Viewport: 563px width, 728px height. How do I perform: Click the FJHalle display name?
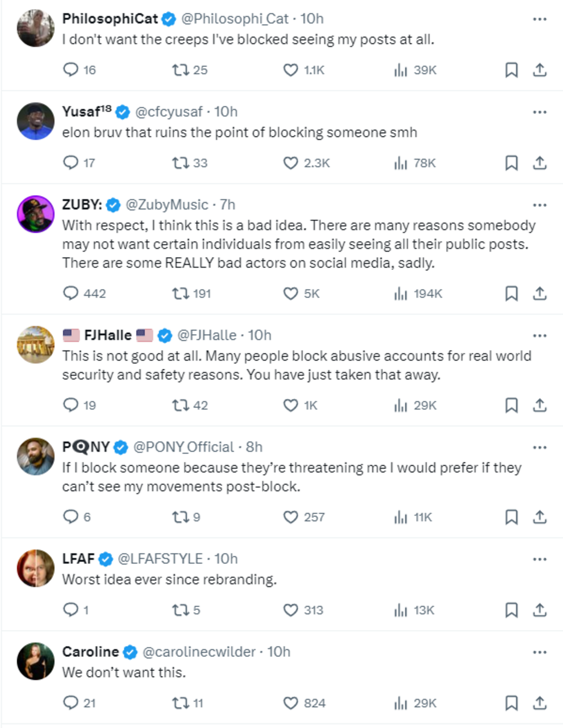(x=108, y=335)
